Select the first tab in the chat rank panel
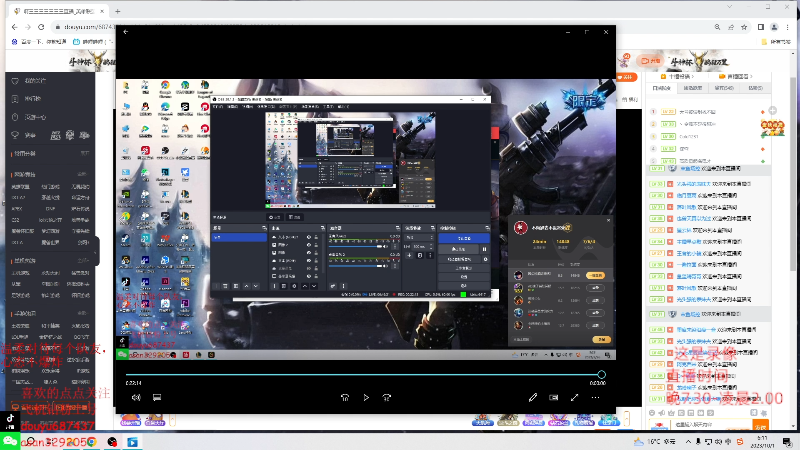The height and width of the screenshot is (450, 800). (661, 88)
